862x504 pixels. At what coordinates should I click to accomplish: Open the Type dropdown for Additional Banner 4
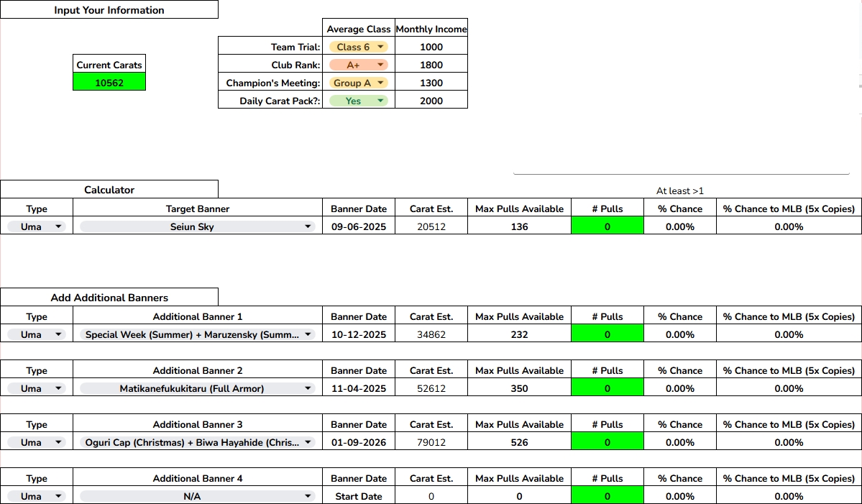click(36, 496)
